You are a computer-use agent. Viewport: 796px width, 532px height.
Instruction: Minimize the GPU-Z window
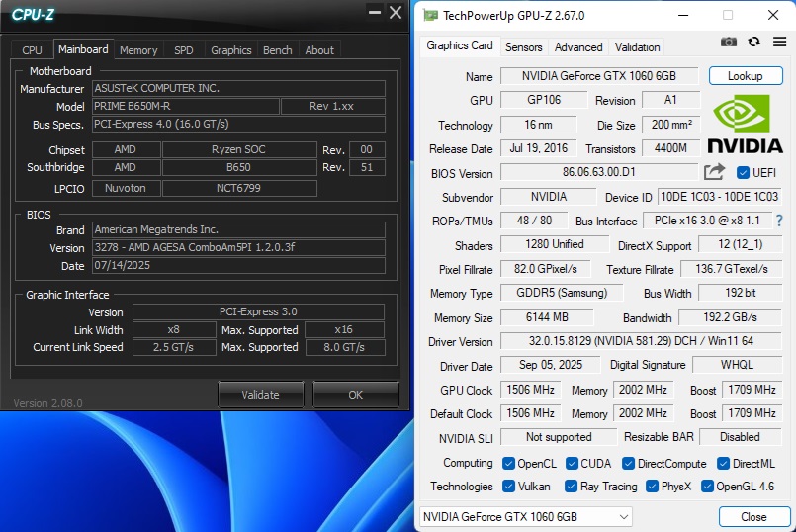click(x=683, y=15)
